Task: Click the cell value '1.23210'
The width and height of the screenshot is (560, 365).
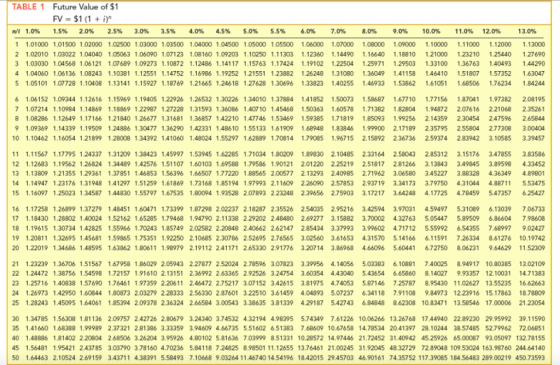Action: click(468, 54)
